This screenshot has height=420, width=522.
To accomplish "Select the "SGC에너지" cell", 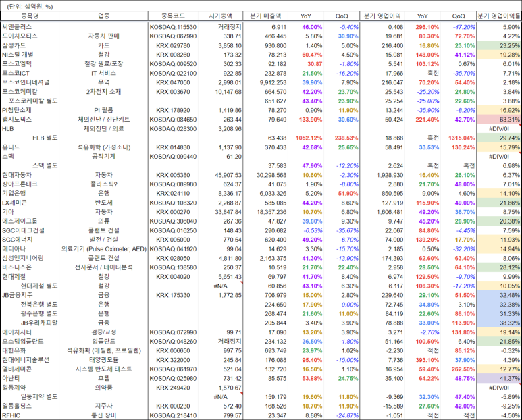I will point(18,240).
